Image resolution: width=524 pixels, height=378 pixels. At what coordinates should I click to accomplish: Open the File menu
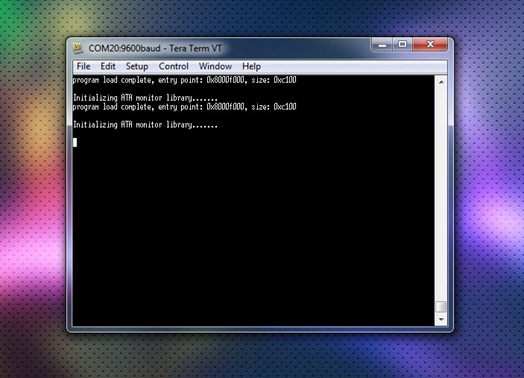tap(83, 66)
